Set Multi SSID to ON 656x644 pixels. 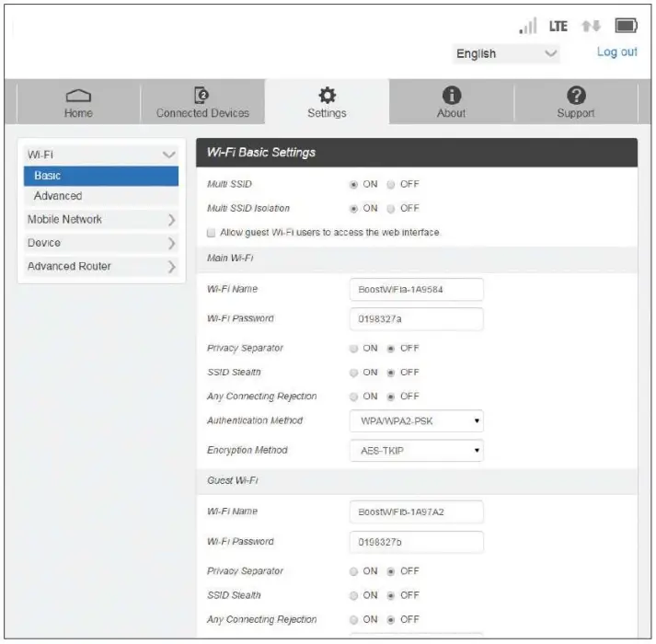coord(353,185)
